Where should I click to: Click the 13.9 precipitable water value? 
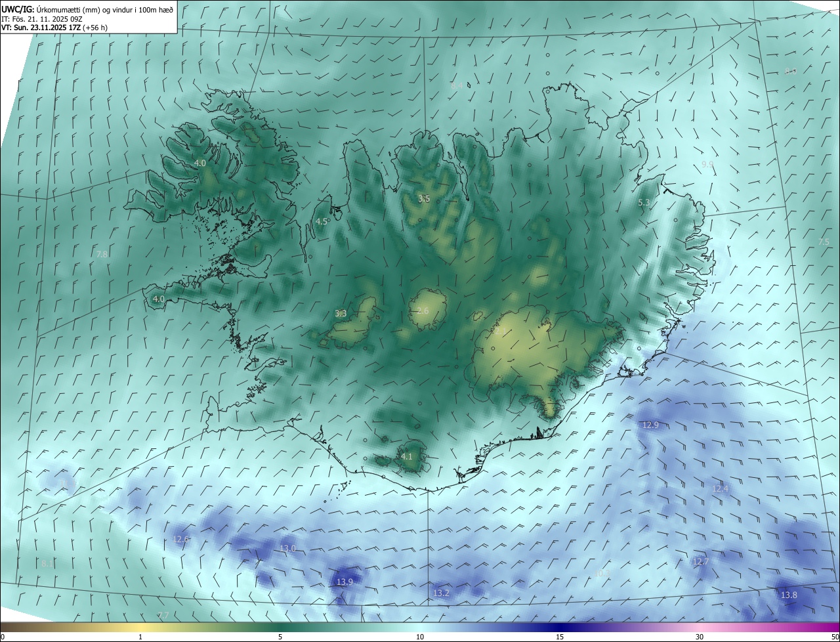(x=345, y=582)
